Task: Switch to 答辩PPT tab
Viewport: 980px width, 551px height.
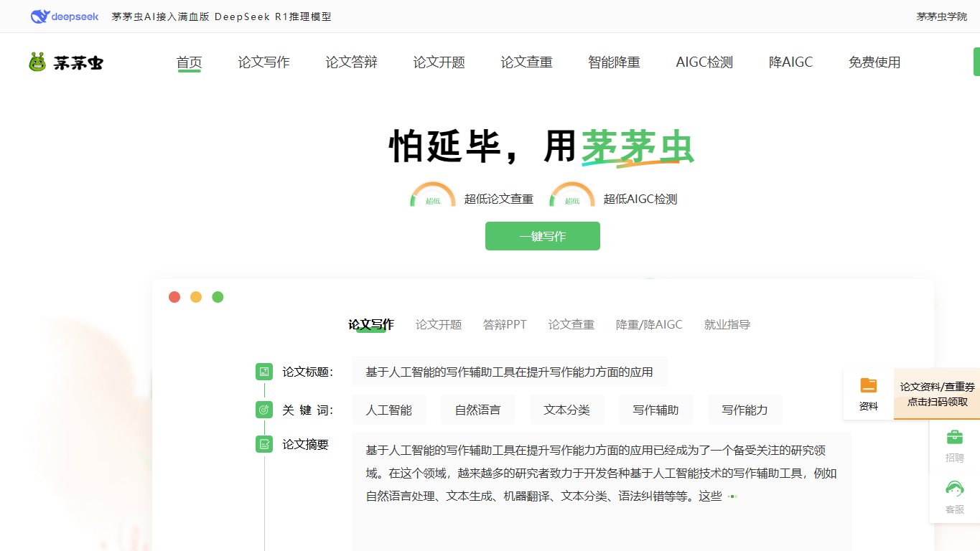Action: point(505,325)
